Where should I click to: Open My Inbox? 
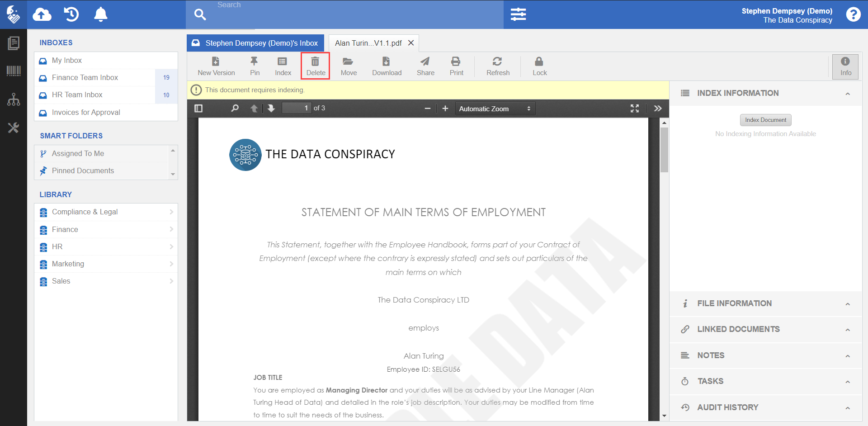point(106,61)
